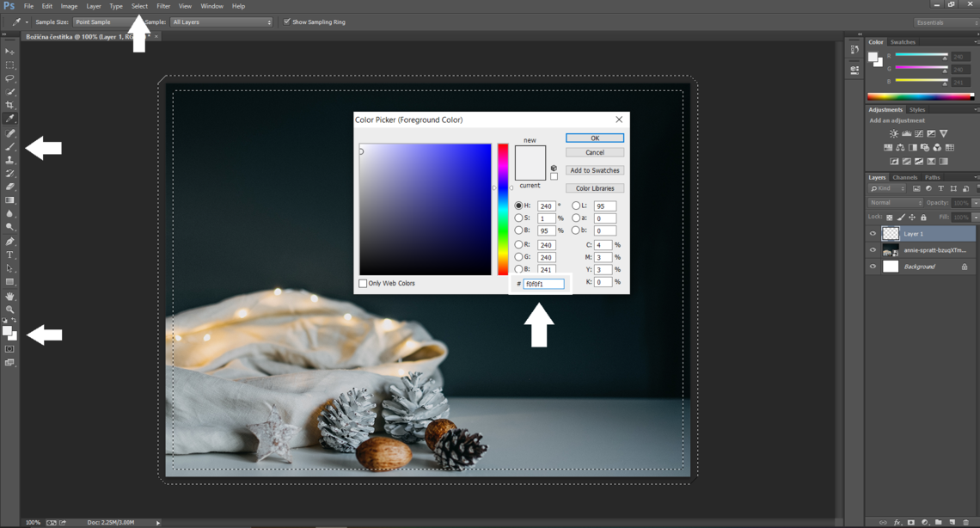Open the Image menu

pos(69,6)
